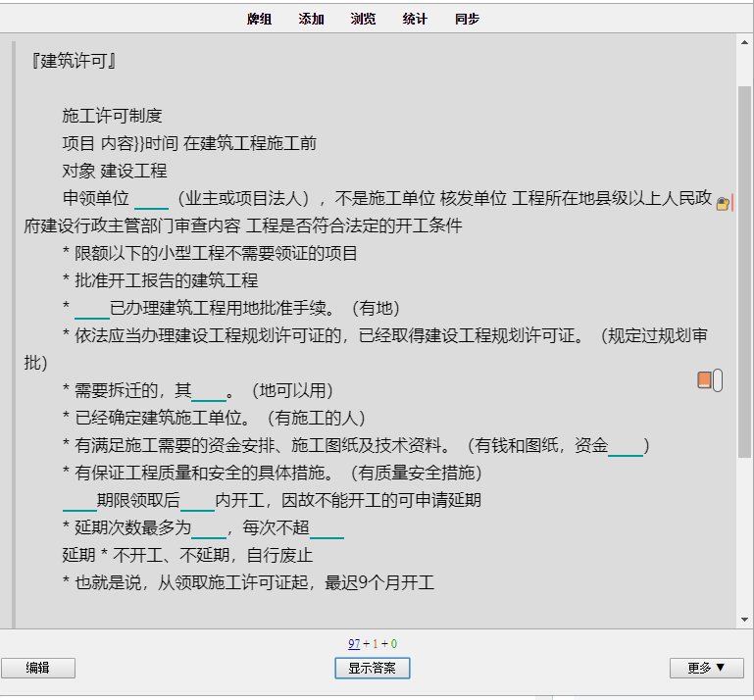Click the 施工许可制度 line
This screenshot has height=700, width=754.
[112, 116]
